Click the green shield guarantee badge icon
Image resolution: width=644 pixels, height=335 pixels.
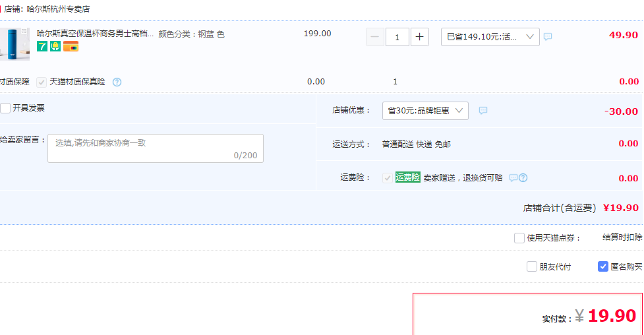[55, 46]
